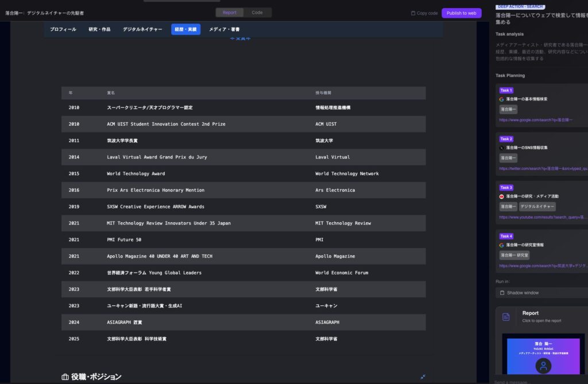Viewport: 588px width, 384px height.
Task: Click the Task 1 badge
Action: pyautogui.click(x=506, y=90)
